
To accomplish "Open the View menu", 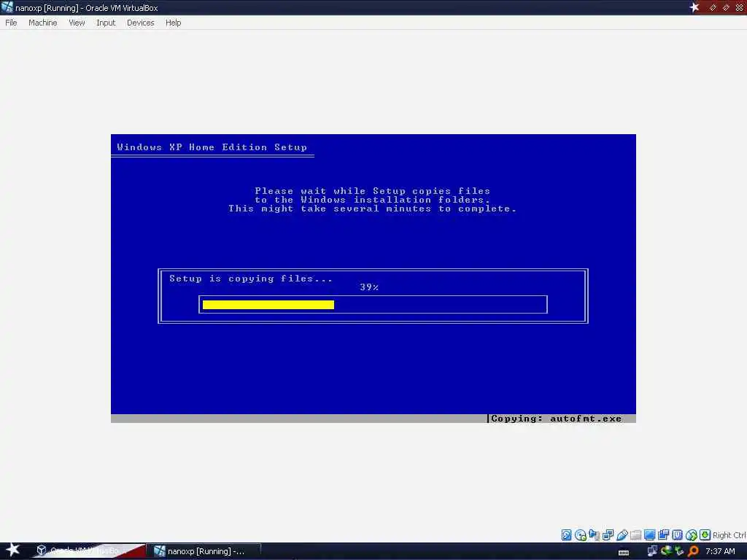I will click(77, 23).
